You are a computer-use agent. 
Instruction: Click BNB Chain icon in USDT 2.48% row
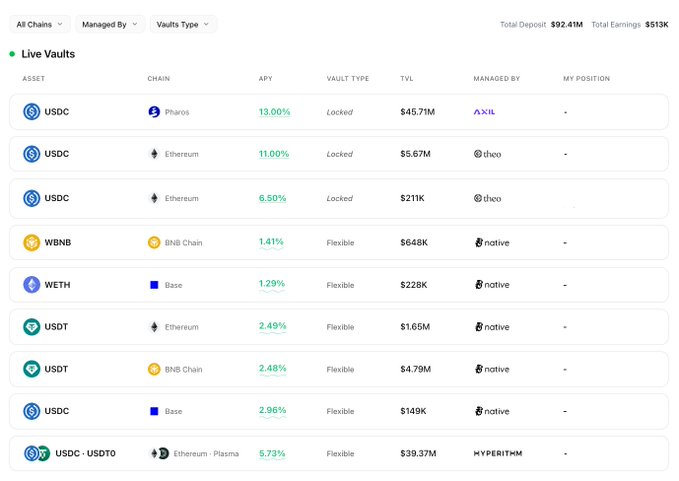(154, 369)
